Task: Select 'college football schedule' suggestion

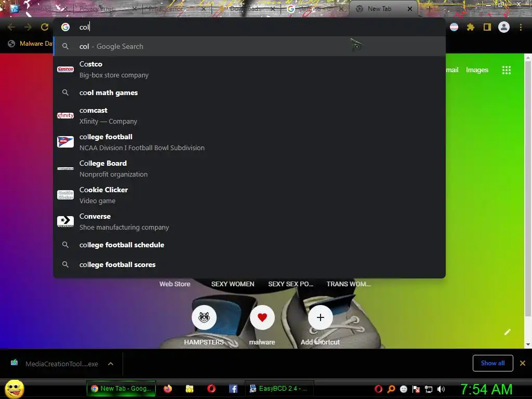Action: [x=249, y=245]
